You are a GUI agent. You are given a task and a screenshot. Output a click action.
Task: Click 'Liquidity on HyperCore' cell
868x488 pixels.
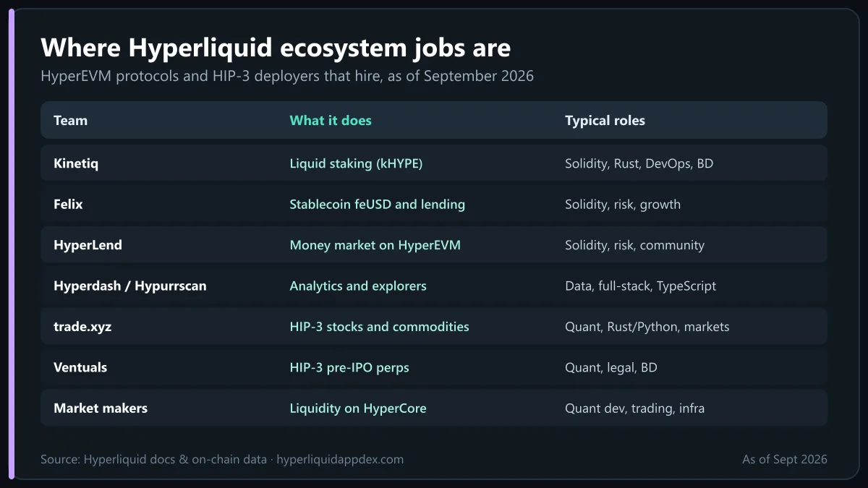[x=358, y=408]
